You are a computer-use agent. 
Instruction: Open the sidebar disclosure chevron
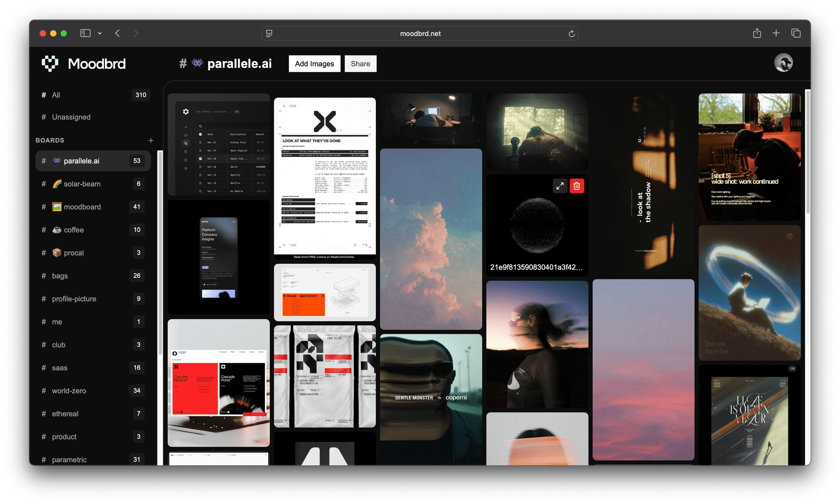tap(100, 33)
